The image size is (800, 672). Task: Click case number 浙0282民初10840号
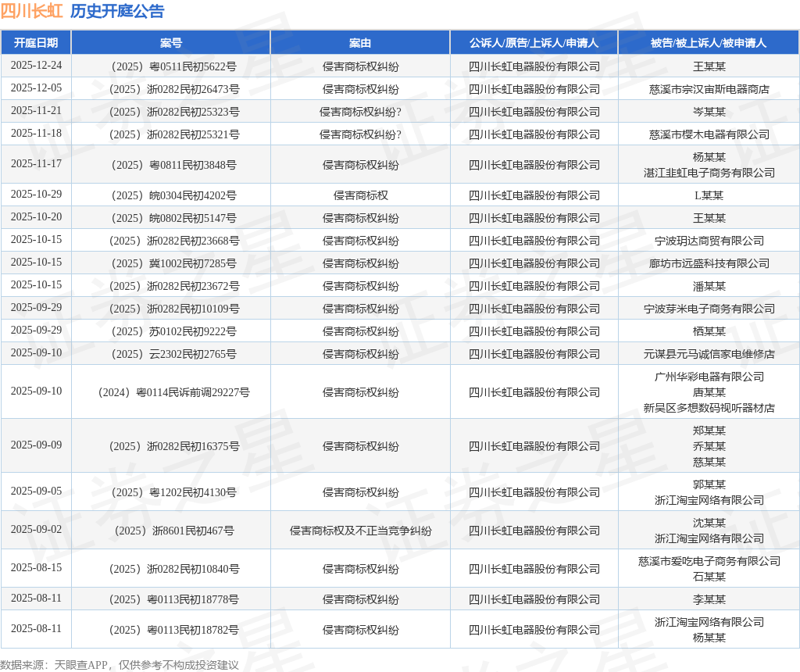pos(174,569)
